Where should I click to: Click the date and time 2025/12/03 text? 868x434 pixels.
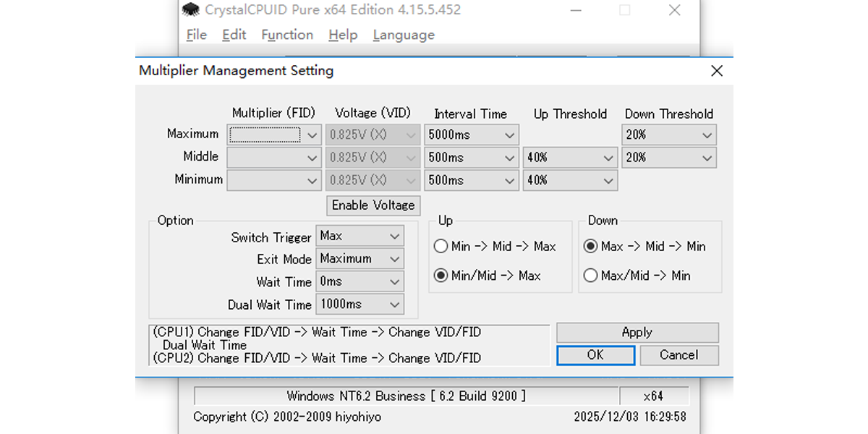(630, 417)
